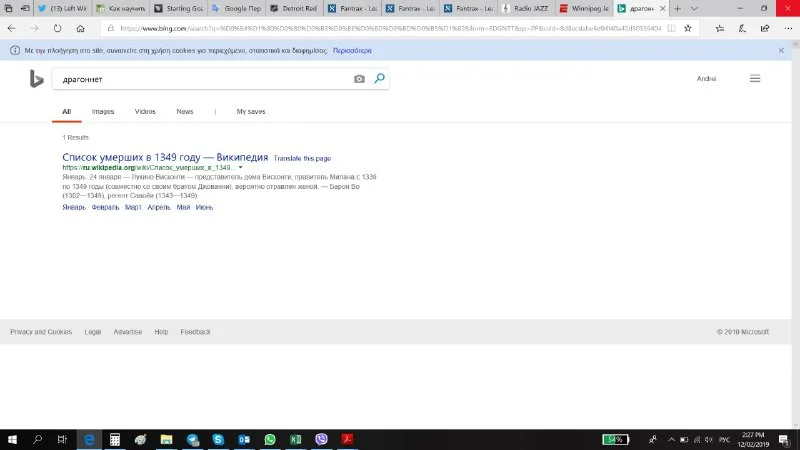The image size is (800, 450).
Task: Click into the Bing search box
Action: click(x=200, y=79)
